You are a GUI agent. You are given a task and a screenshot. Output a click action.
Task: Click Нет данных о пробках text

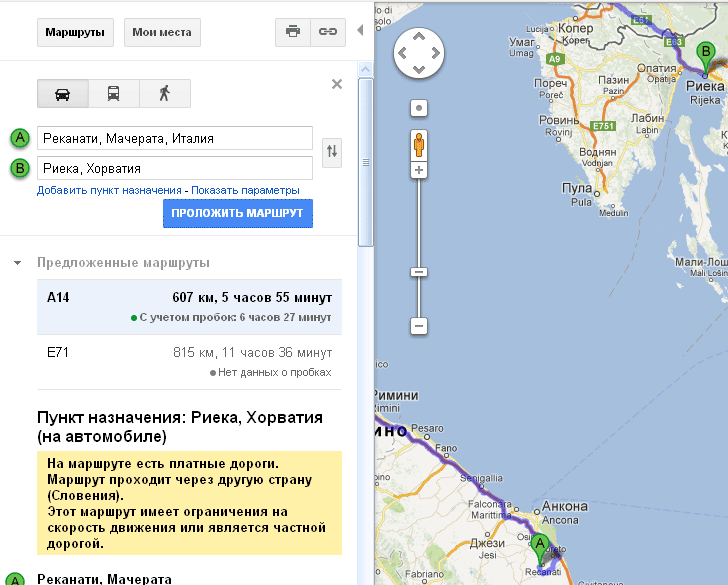(274, 372)
